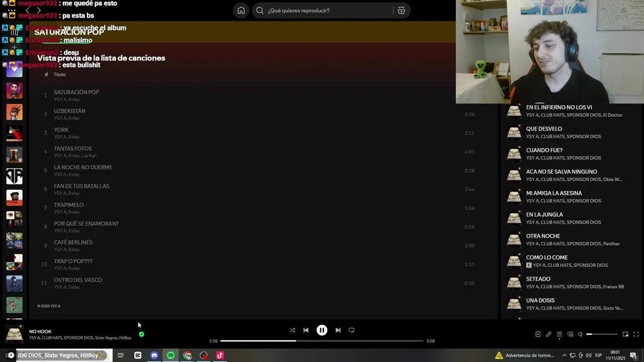
Task: Switch to Spotify taskbar icon
Action: click(x=171, y=355)
